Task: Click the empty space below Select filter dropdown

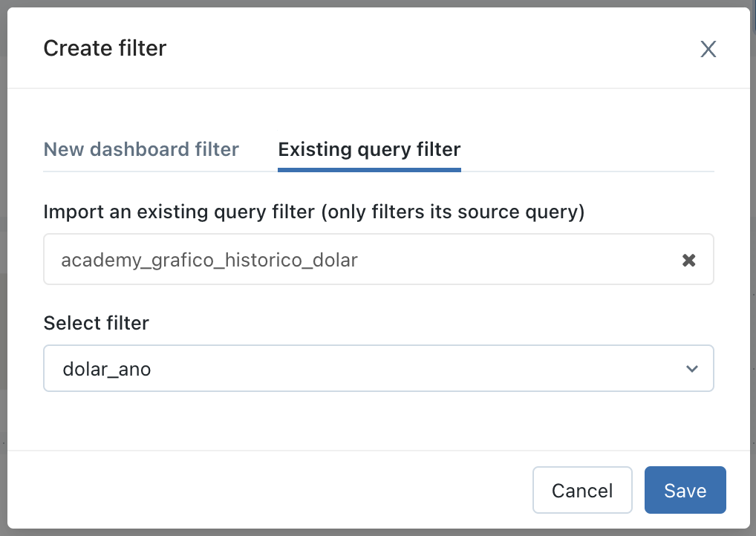Action: click(x=378, y=419)
